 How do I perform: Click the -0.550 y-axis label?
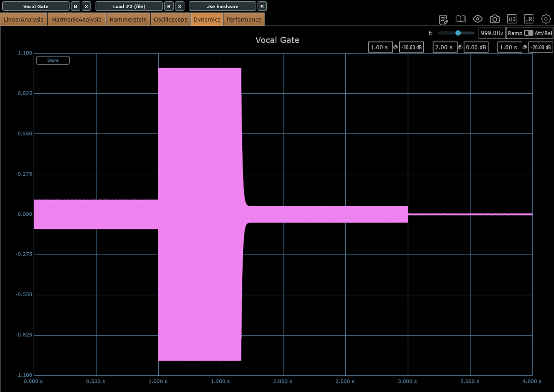(24, 294)
